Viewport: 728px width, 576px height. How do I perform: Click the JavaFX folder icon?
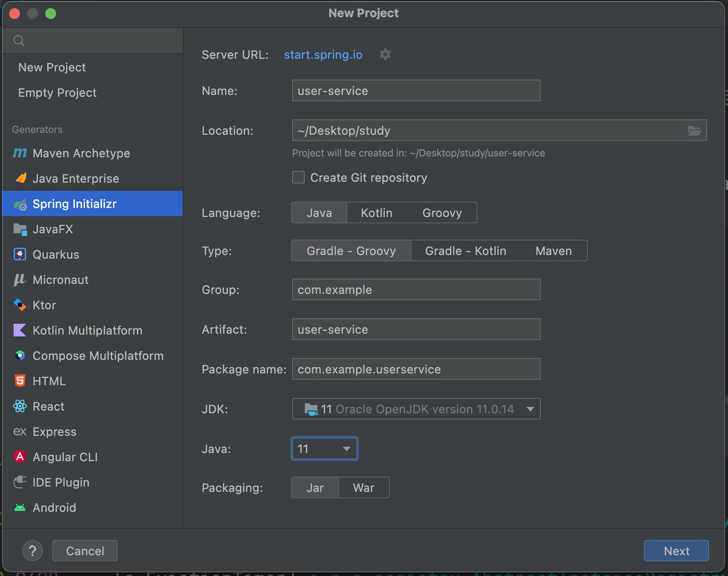pos(20,230)
